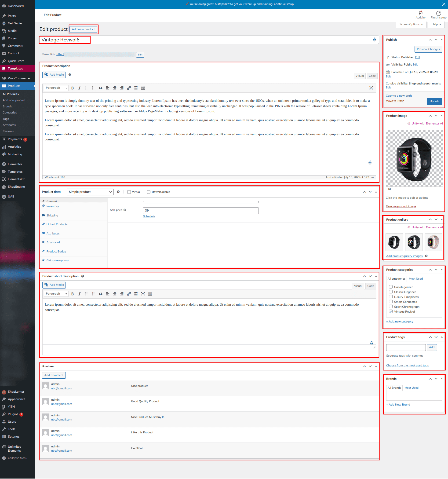
Task: Apply blockquote in Product description editor
Action: [x=101, y=88]
